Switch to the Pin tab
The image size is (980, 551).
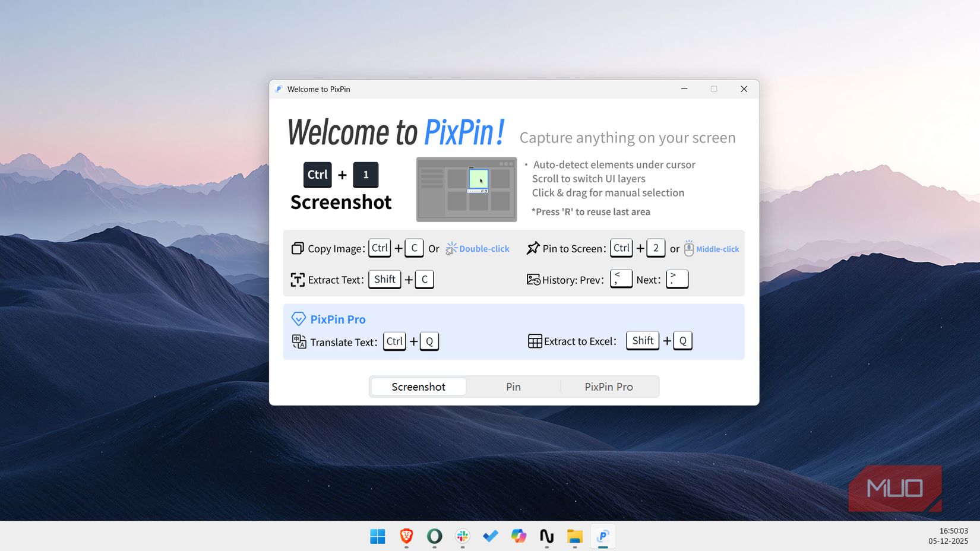pos(513,387)
